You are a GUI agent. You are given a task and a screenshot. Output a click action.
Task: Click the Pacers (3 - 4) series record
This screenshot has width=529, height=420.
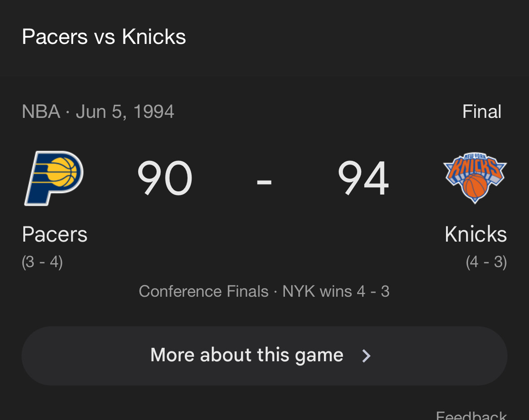click(42, 262)
